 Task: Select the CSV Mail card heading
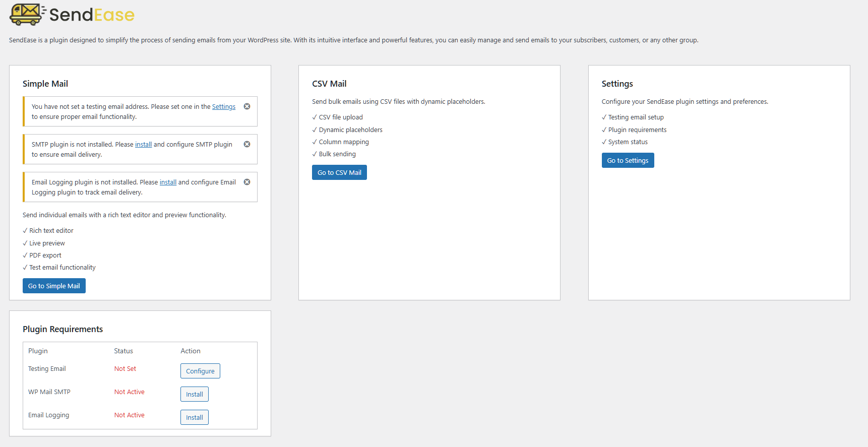coord(329,84)
